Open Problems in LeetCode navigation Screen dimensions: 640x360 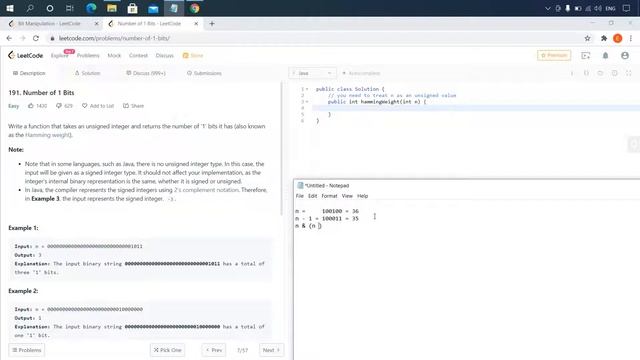click(x=88, y=56)
